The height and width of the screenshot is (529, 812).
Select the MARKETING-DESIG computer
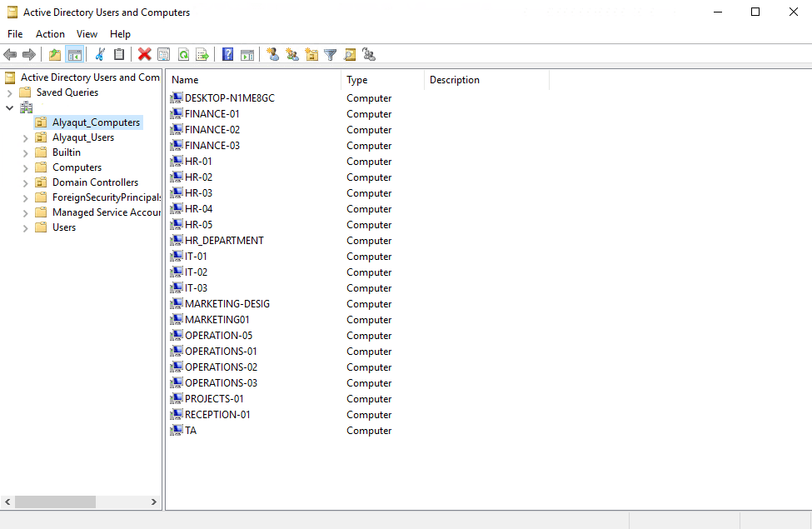pos(227,303)
